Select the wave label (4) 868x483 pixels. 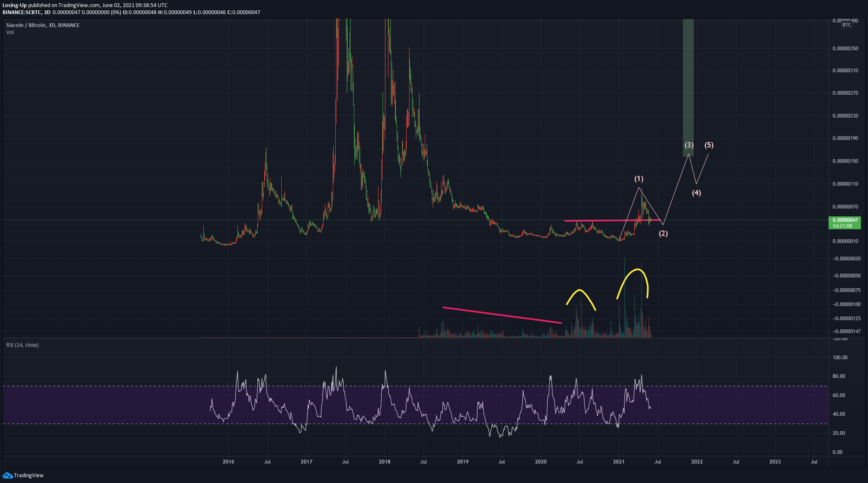[696, 193]
